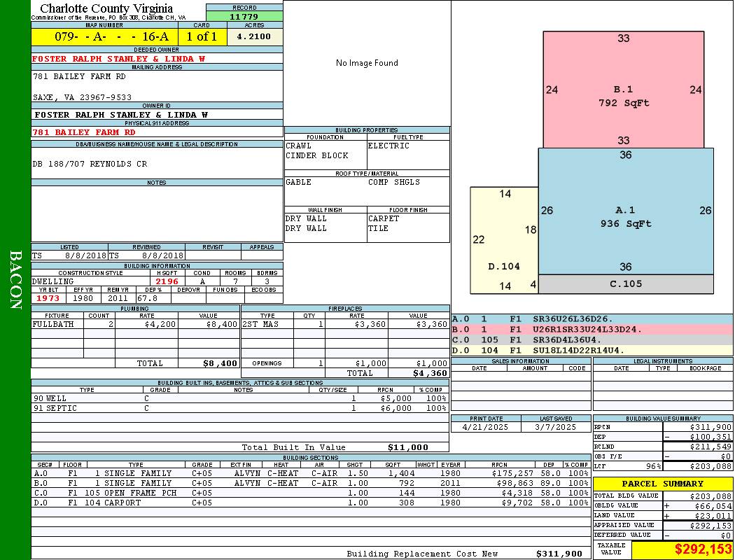Click remodel year 2011
The width and height of the screenshot is (735, 560).
pos(118,298)
